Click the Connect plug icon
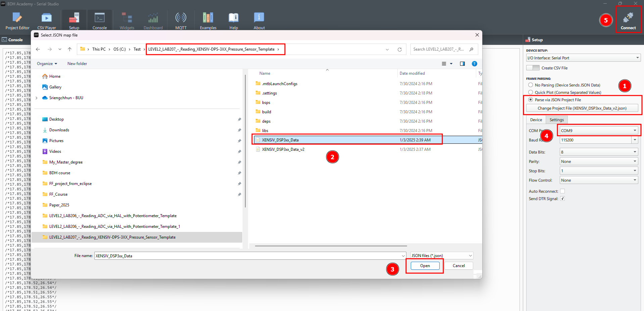Viewport: 644px width, 311px height. click(x=628, y=18)
